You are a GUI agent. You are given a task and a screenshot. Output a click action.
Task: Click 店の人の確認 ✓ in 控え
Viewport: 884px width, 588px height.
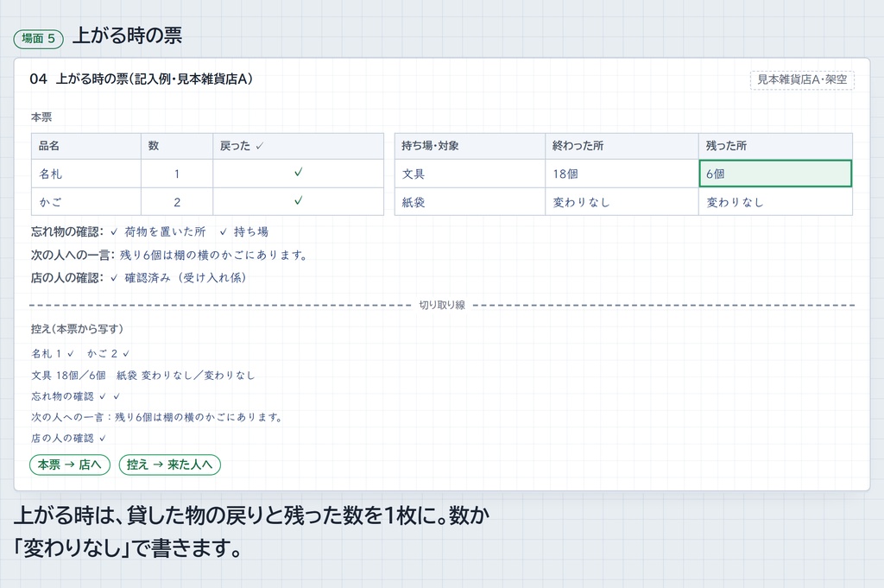pyautogui.click(x=68, y=438)
